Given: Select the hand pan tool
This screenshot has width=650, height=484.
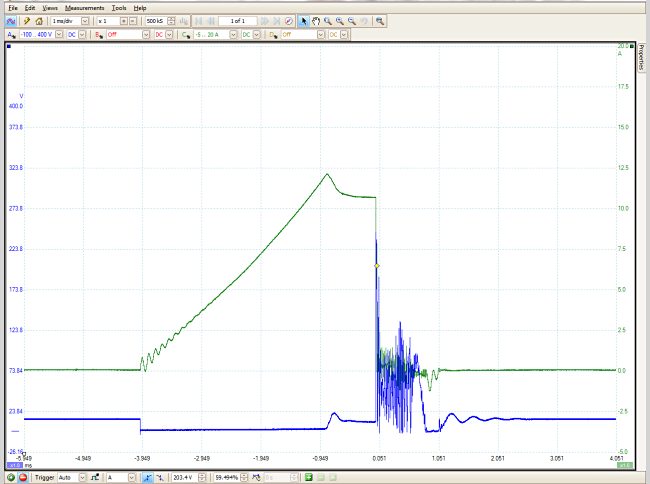Looking at the screenshot, I should [316, 20].
